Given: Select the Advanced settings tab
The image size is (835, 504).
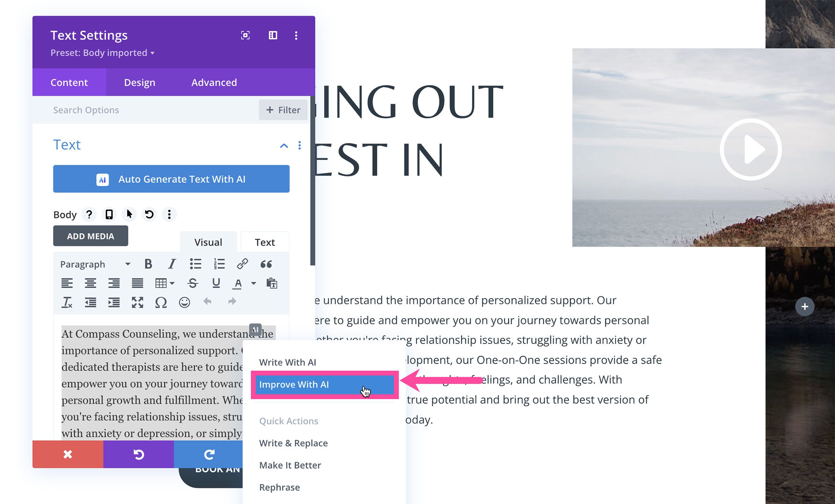Looking at the screenshot, I should pos(214,82).
